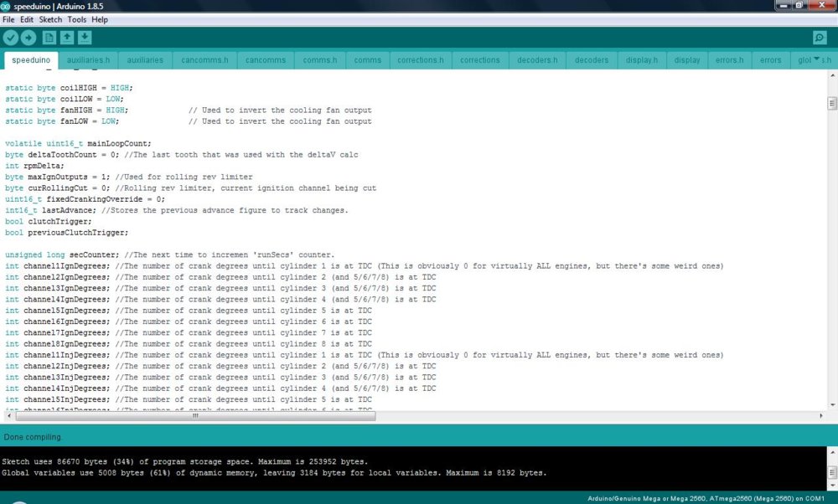Switch to the corrections tab
The width and height of the screenshot is (838, 504).
tap(480, 59)
